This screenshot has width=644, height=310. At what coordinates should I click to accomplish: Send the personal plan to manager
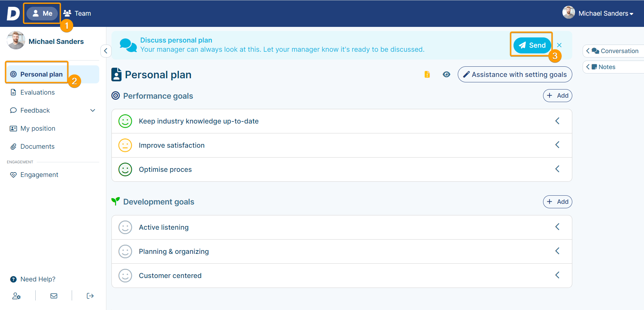click(532, 45)
